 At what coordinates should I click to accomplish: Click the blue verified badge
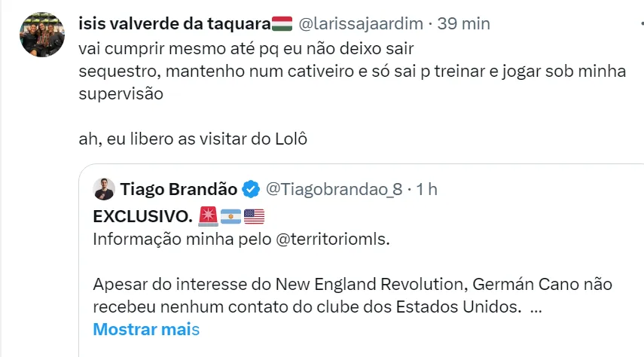tap(253, 189)
